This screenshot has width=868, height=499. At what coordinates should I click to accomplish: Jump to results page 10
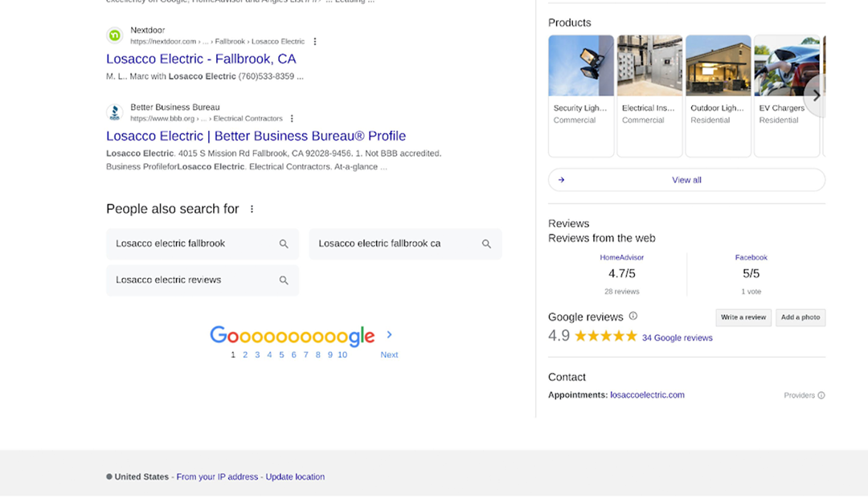point(342,354)
